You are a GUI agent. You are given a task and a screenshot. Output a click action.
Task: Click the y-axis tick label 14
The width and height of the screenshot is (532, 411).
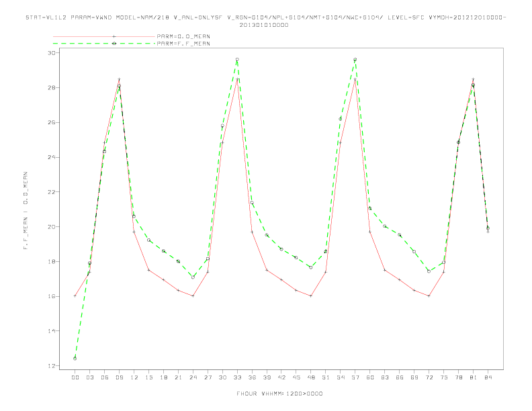coord(52,331)
